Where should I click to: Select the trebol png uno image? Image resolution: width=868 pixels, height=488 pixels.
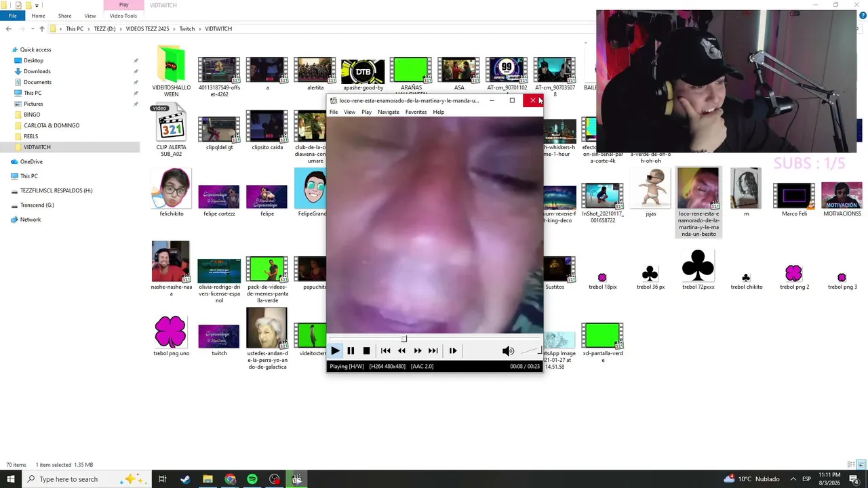tap(171, 336)
